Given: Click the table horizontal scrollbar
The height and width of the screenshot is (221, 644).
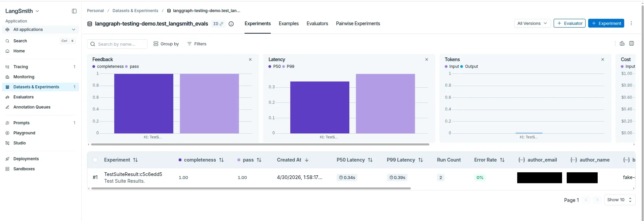Looking at the screenshot, I should [x=251, y=189].
